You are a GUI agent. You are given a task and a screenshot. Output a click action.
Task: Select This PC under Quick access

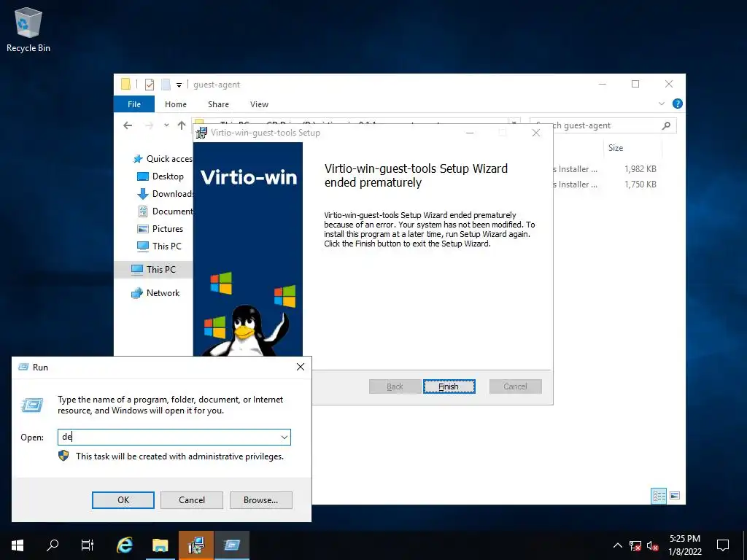coord(159,246)
